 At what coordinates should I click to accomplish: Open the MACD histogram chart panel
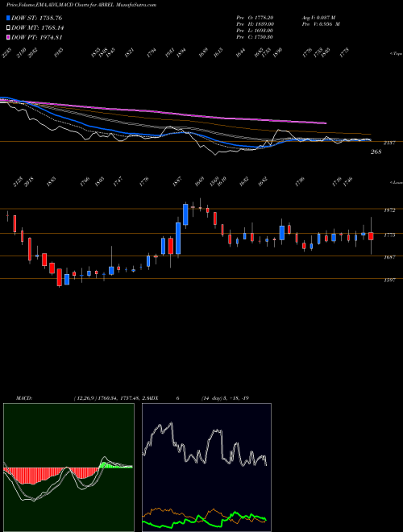point(69,468)
